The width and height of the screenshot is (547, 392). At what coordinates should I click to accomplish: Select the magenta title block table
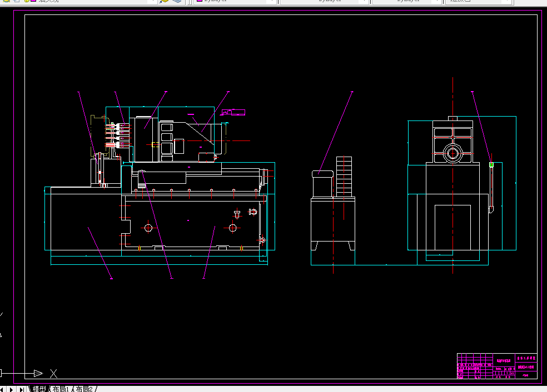point(497,366)
